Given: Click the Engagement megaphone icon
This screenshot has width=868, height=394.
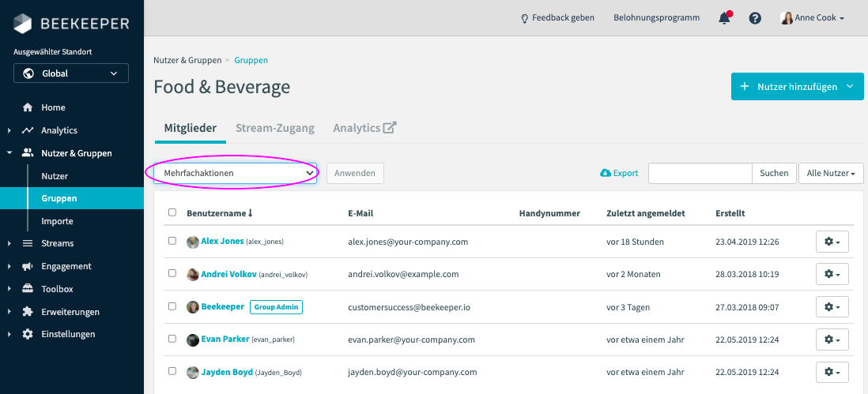Looking at the screenshot, I should 28,266.
